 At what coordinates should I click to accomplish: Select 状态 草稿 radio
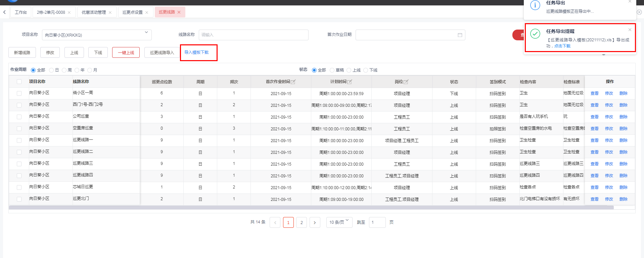click(x=332, y=70)
